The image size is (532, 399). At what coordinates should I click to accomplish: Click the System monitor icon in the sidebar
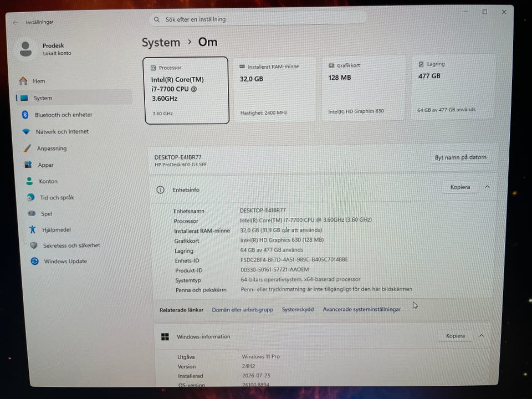click(x=24, y=98)
